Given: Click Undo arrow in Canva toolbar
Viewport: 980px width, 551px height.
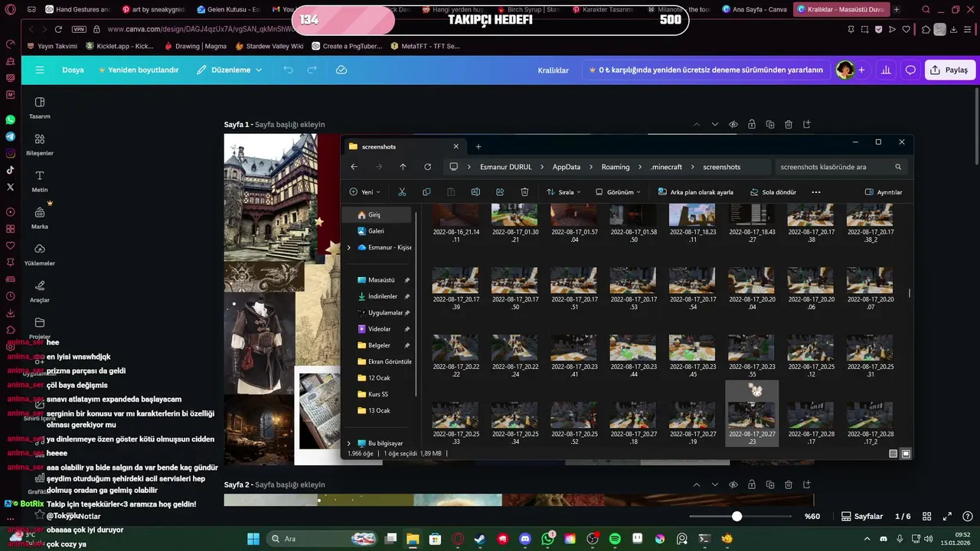Looking at the screenshot, I should point(288,70).
